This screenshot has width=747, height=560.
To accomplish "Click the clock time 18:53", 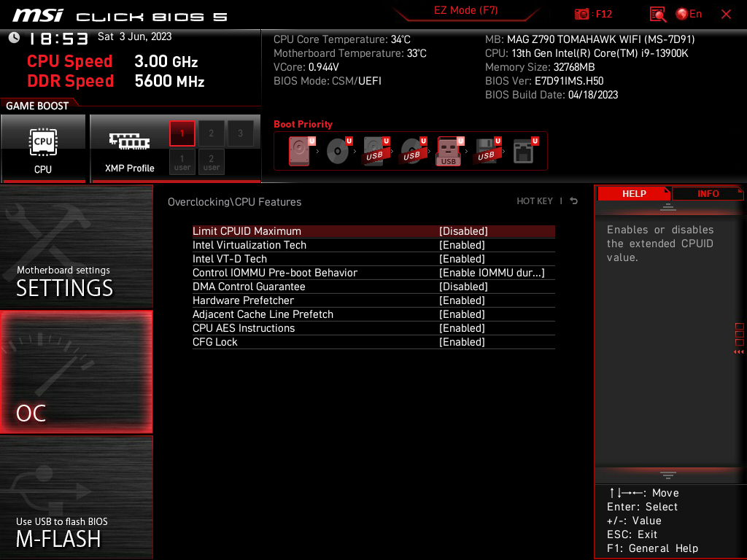I will pyautogui.click(x=58, y=39).
